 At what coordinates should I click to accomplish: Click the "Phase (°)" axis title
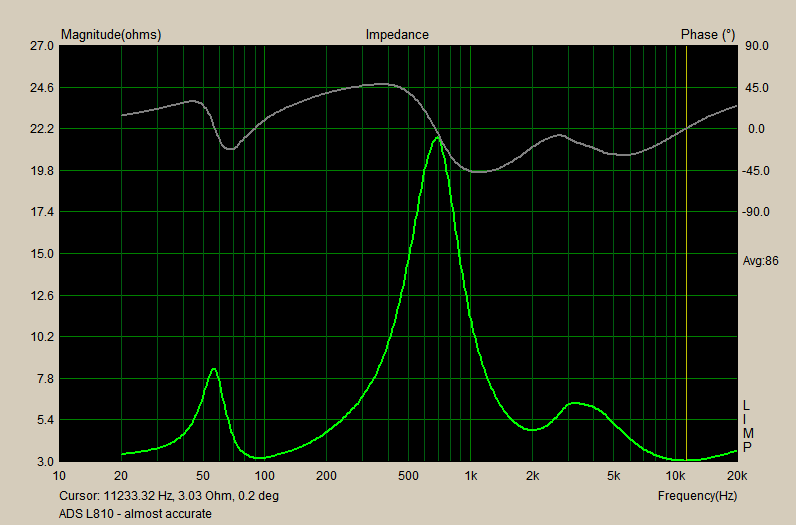point(708,35)
